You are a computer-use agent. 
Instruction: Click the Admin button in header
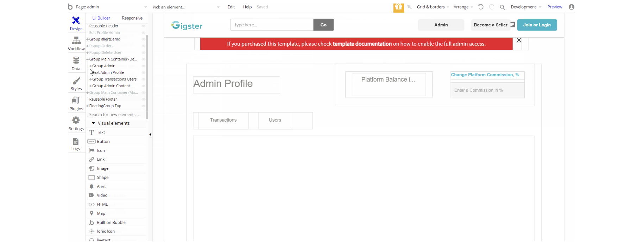click(x=441, y=25)
